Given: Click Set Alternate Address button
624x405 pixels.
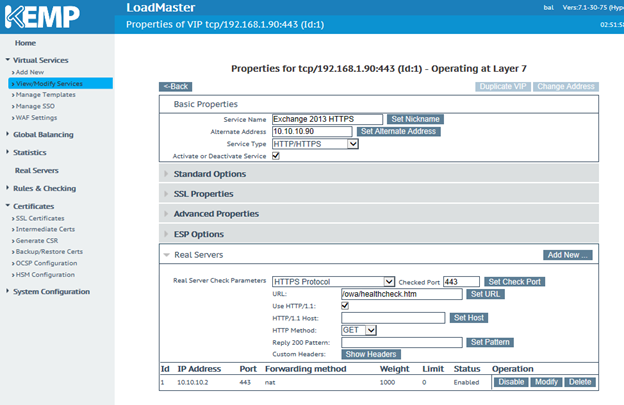Looking at the screenshot, I should pos(398,131).
